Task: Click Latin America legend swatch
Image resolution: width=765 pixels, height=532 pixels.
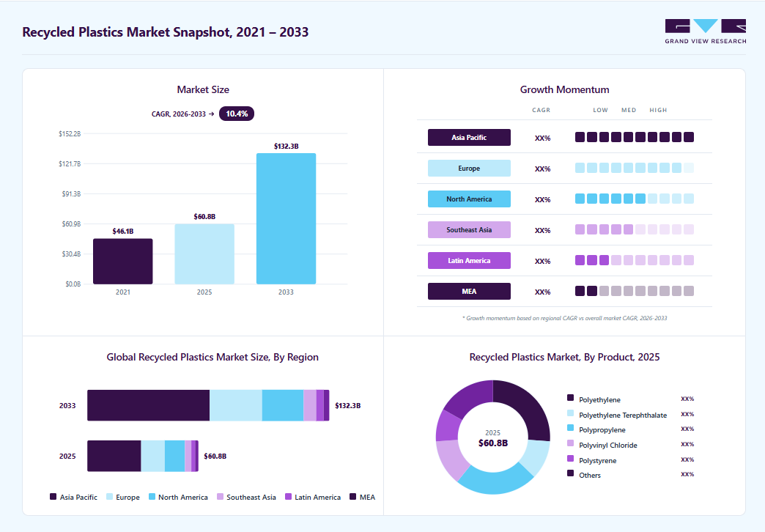Action: pos(288,496)
